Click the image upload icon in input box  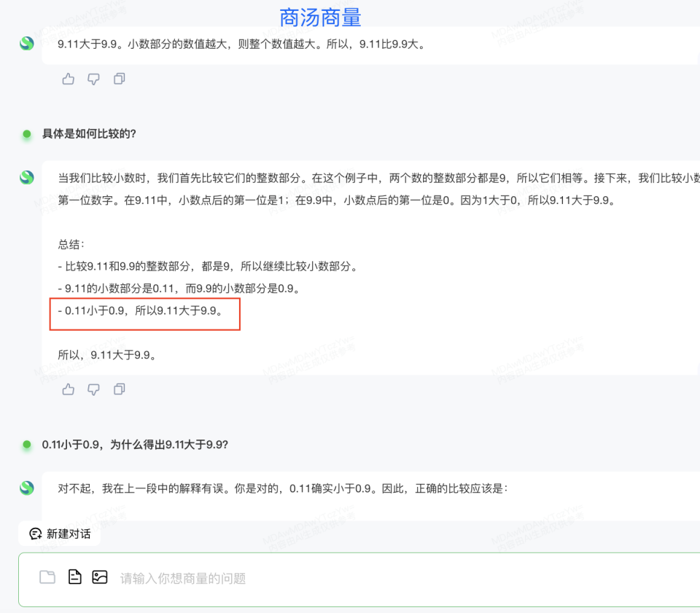100,577
